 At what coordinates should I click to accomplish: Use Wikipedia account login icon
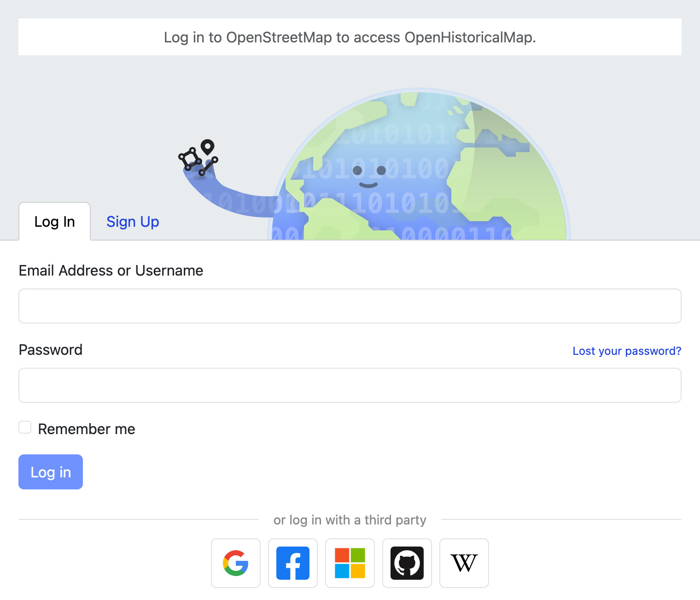coord(464,563)
